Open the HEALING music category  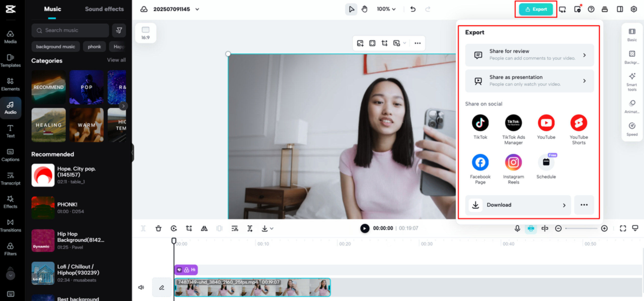[49, 125]
